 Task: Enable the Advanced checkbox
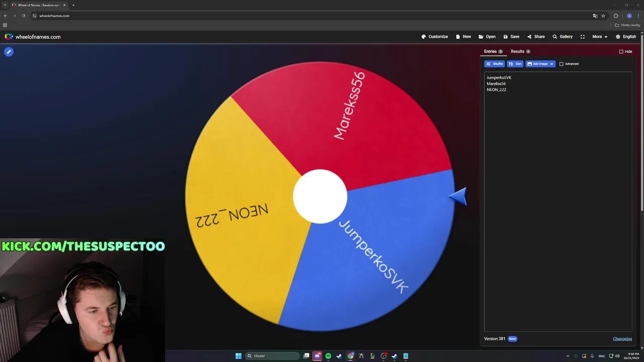tap(561, 64)
